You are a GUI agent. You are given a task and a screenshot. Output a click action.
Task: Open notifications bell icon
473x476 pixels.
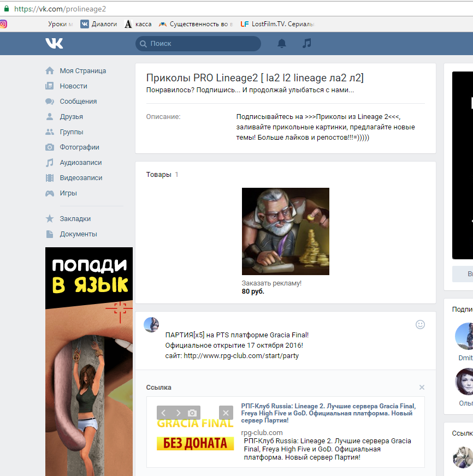click(x=282, y=44)
